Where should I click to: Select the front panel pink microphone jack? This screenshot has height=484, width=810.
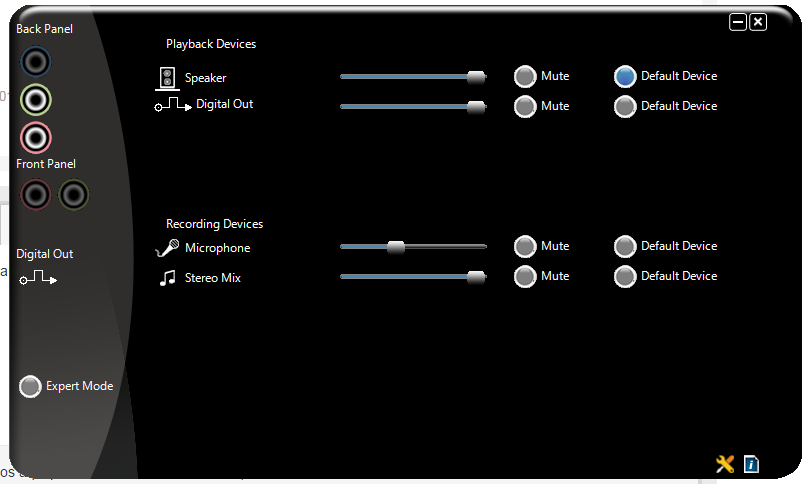(x=36, y=195)
